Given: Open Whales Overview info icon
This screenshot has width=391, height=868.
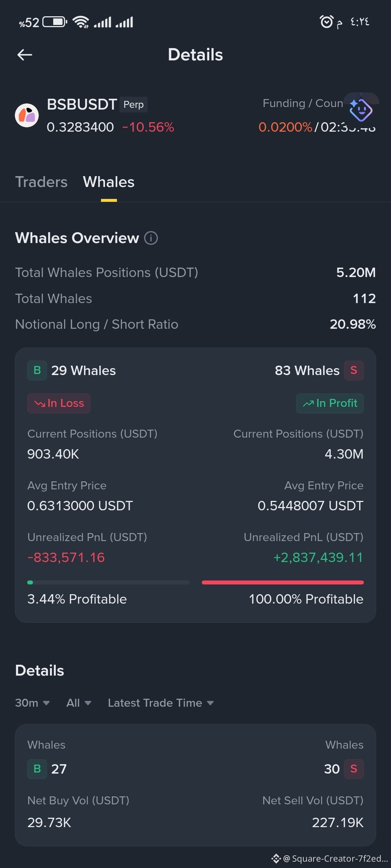Looking at the screenshot, I should click(x=151, y=238).
